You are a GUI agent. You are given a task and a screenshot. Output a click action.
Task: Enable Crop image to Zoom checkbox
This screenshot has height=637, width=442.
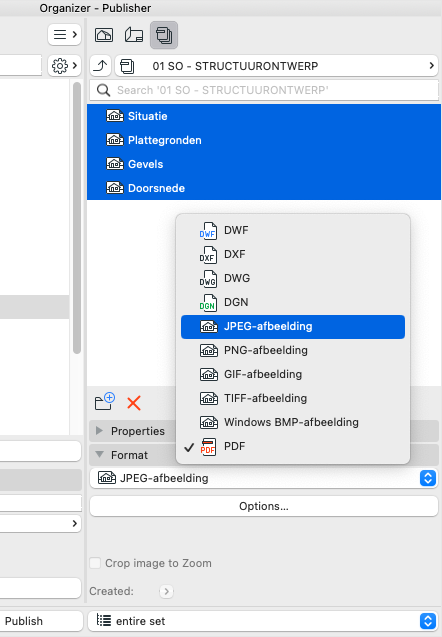(x=95, y=563)
